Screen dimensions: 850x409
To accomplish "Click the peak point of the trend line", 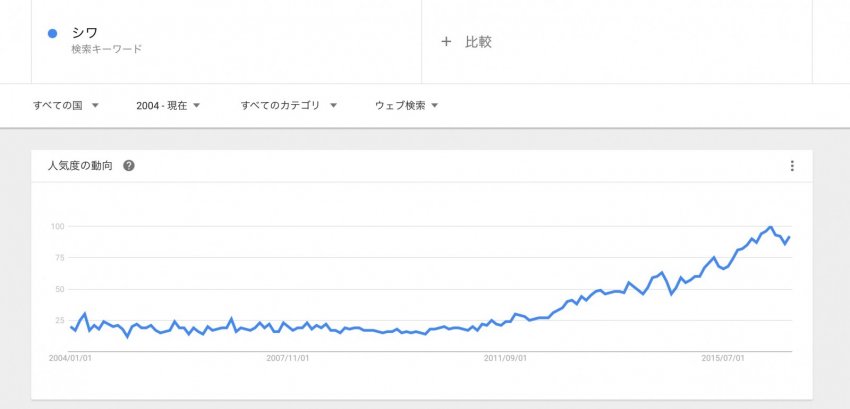I will coord(769,227).
